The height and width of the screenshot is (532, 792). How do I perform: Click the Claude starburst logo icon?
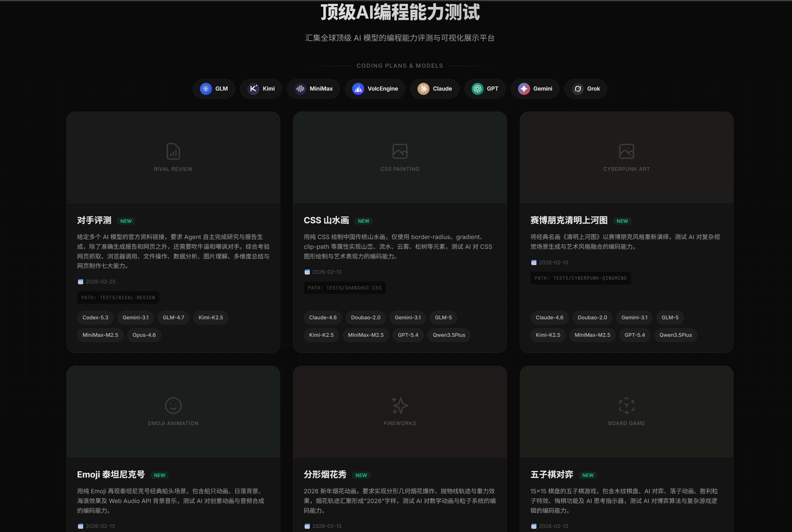(x=423, y=89)
